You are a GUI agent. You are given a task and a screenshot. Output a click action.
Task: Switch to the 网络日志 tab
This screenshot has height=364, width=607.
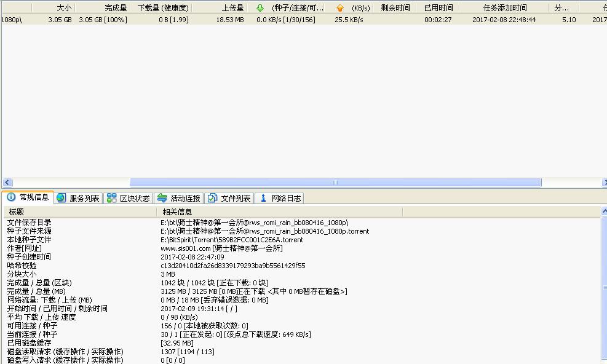click(279, 198)
